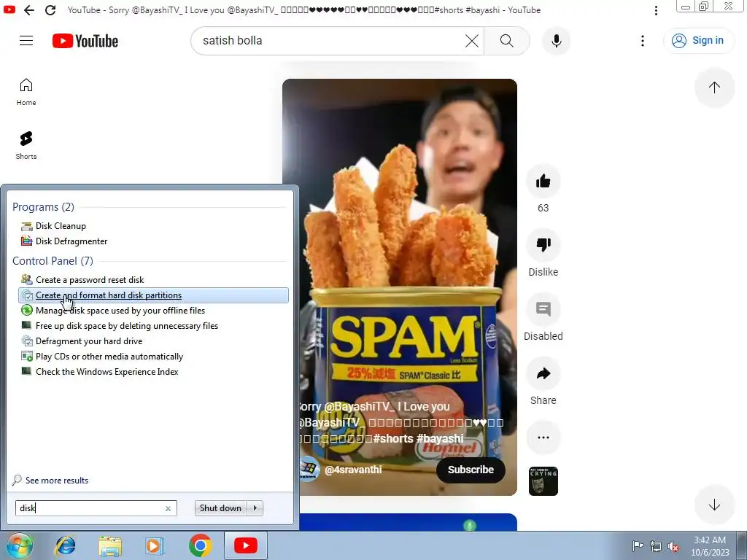Open the network tray icon

point(656,546)
